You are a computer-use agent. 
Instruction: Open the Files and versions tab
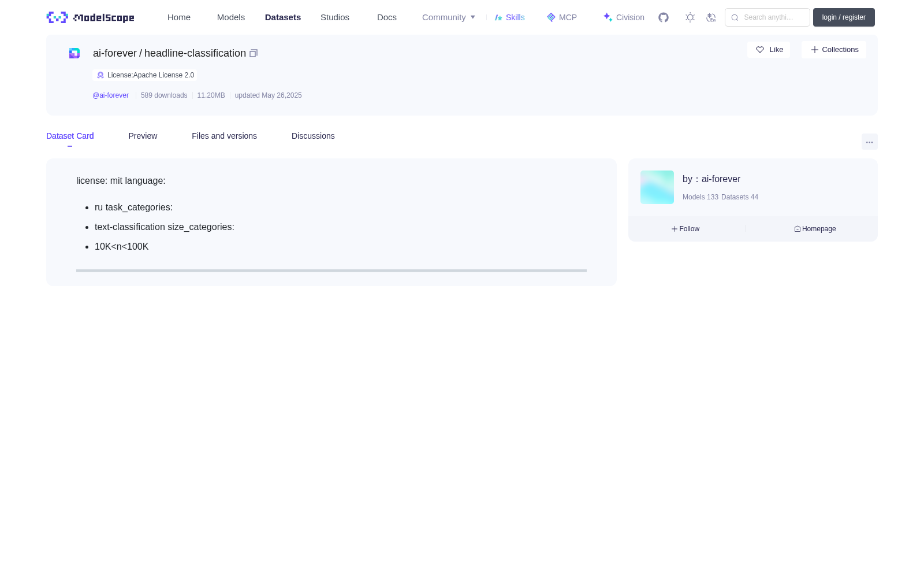click(224, 136)
